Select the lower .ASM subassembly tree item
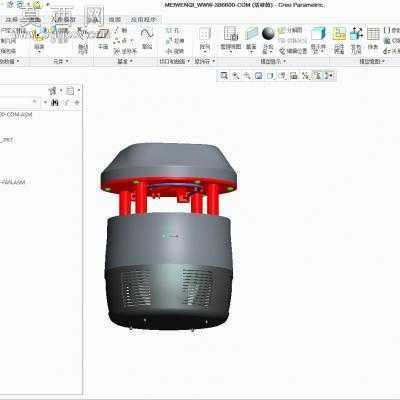 pos(13,182)
